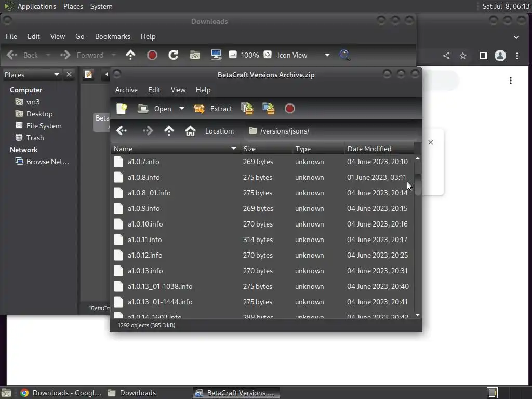
Task: Click the 314 bytes size cell
Action: point(258,240)
